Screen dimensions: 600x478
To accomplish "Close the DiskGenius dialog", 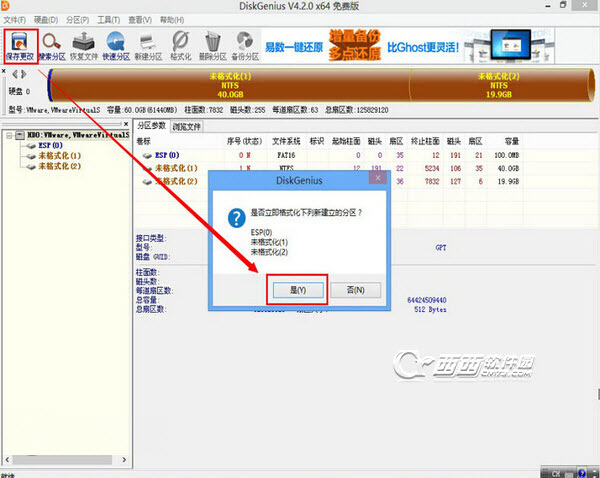I will pos(378,178).
